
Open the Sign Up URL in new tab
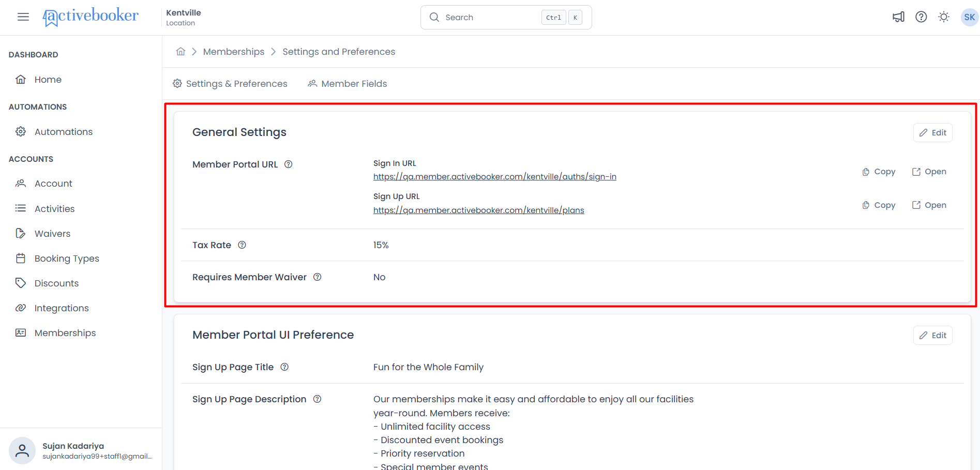pyautogui.click(x=929, y=205)
